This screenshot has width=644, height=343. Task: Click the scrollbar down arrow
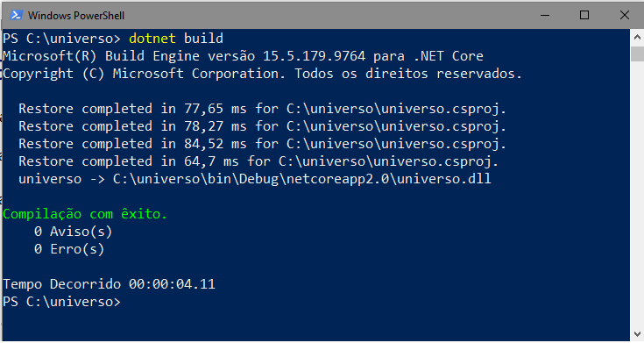click(637, 333)
